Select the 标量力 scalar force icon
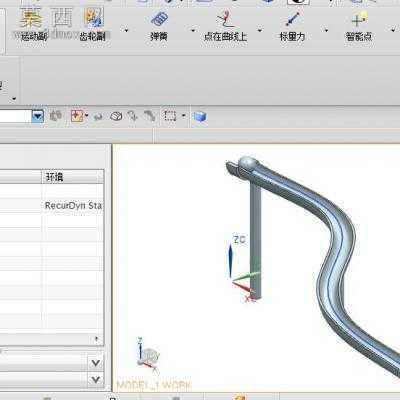400x400 pixels. click(292, 19)
